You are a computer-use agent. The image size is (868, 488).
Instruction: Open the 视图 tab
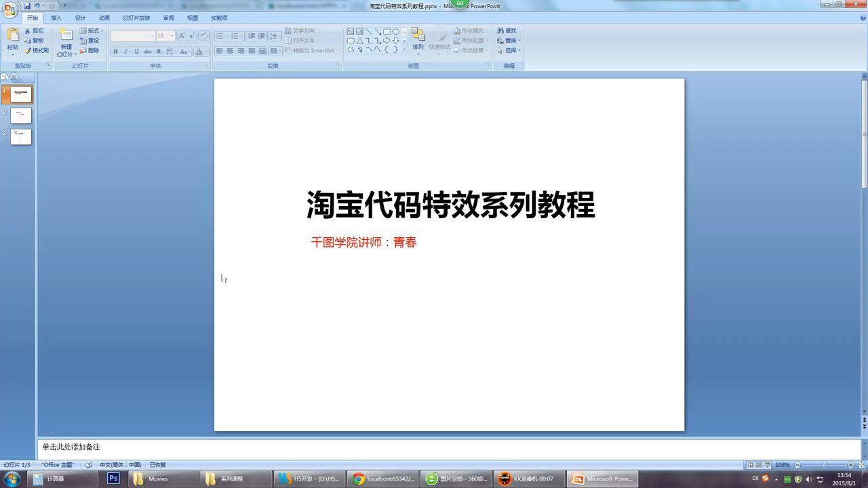click(x=193, y=18)
